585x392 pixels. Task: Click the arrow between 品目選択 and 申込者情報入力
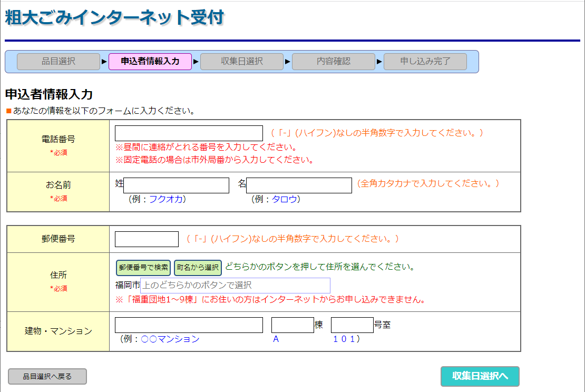tap(104, 62)
